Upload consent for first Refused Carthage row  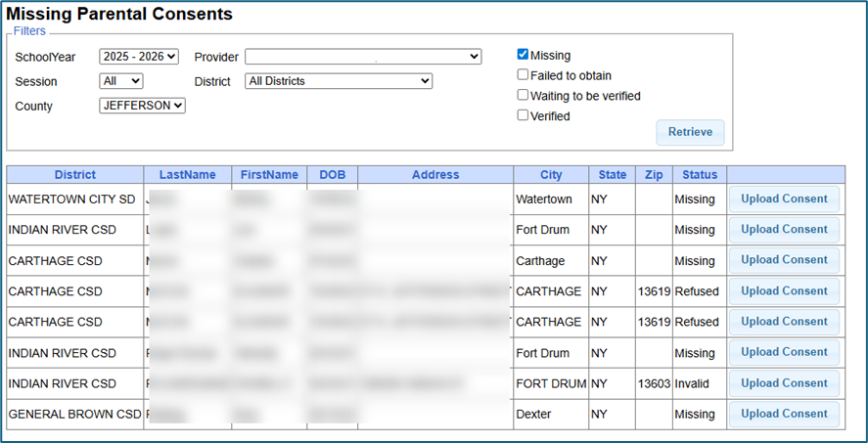784,291
